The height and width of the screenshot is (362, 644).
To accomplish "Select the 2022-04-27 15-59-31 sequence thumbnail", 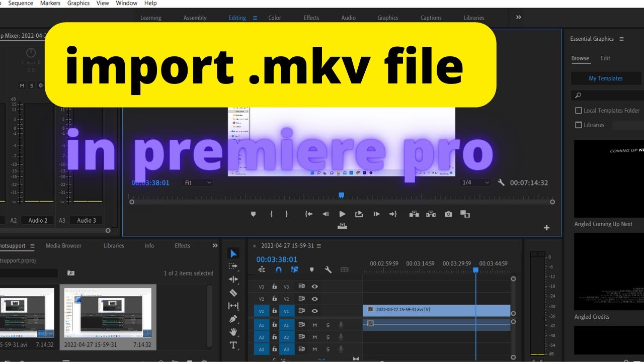I will pyautogui.click(x=108, y=313).
